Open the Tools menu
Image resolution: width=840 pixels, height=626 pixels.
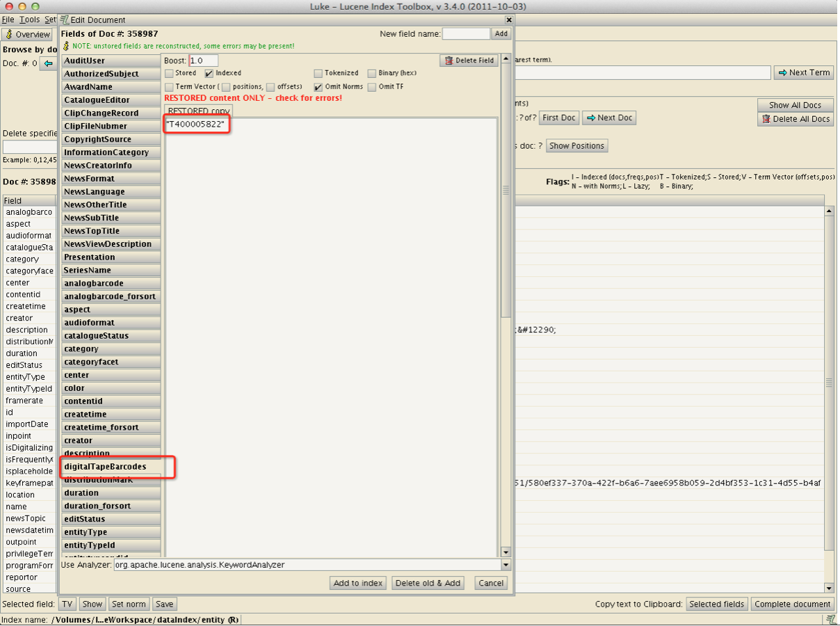(x=29, y=19)
